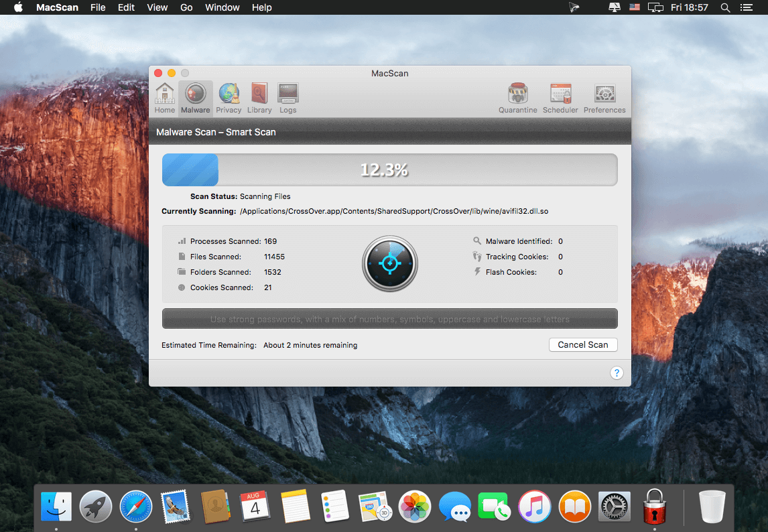Click the Tracking Cookies footprints icon
768x532 pixels.
click(477, 256)
